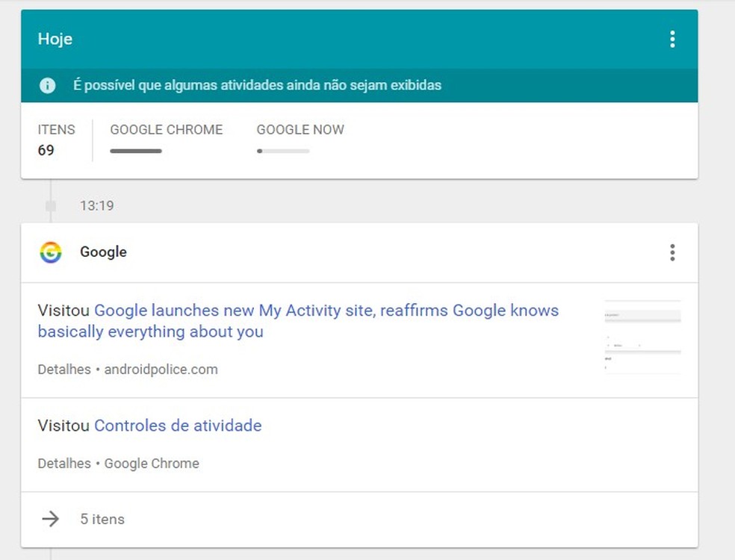
Task: Open the Controles de atividade link
Action: click(x=178, y=425)
